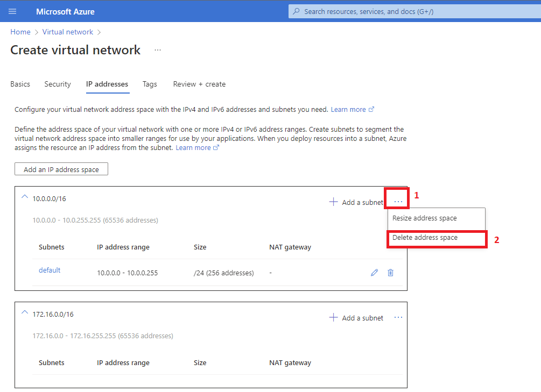Image resolution: width=541 pixels, height=392 pixels.
Task: Open the default subnet link
Action: [50, 270]
